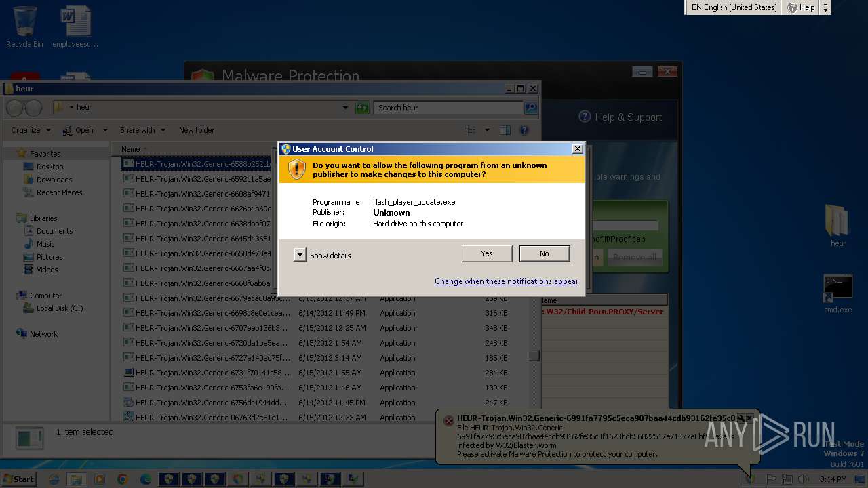
Task: Click the file list vertical scrollbar thumb
Action: coord(534,355)
